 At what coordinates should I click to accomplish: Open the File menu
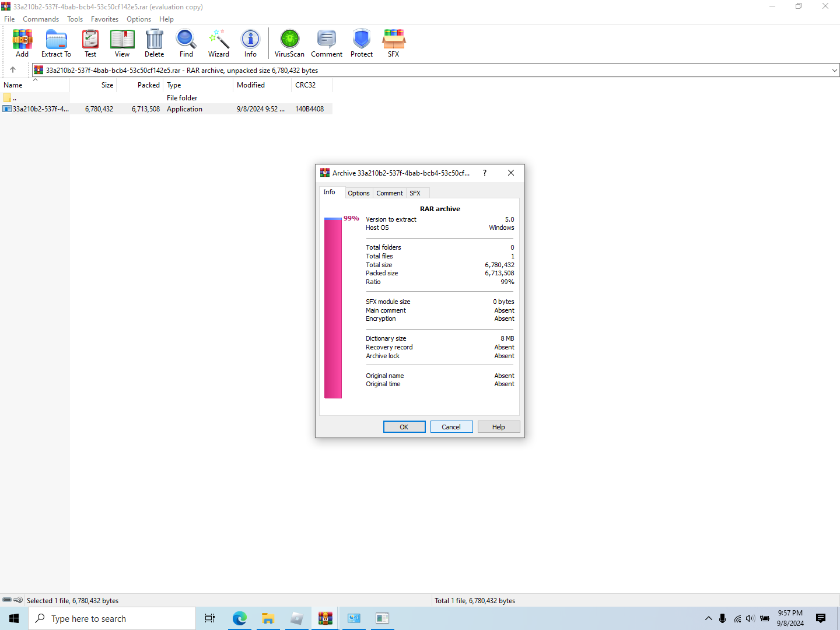(9, 19)
